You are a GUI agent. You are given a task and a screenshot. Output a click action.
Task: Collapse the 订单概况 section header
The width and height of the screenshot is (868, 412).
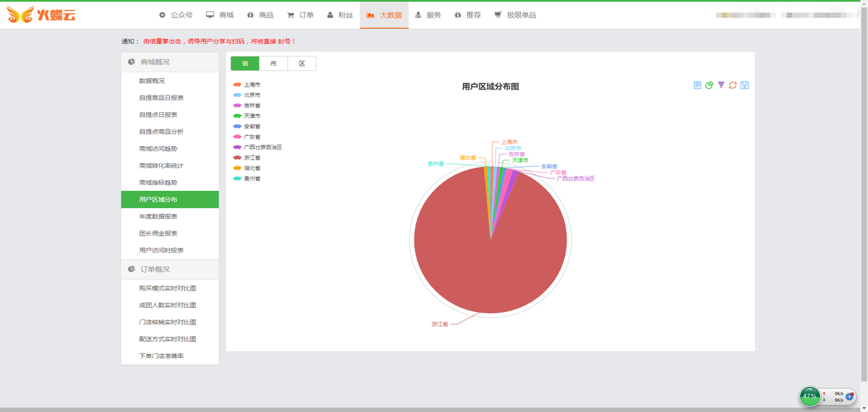[x=170, y=269]
